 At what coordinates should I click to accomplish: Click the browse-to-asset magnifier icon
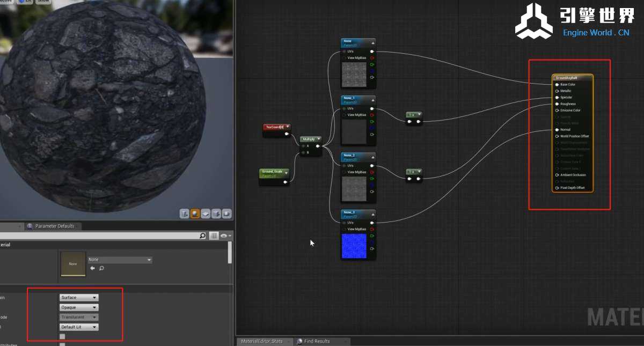(x=101, y=268)
